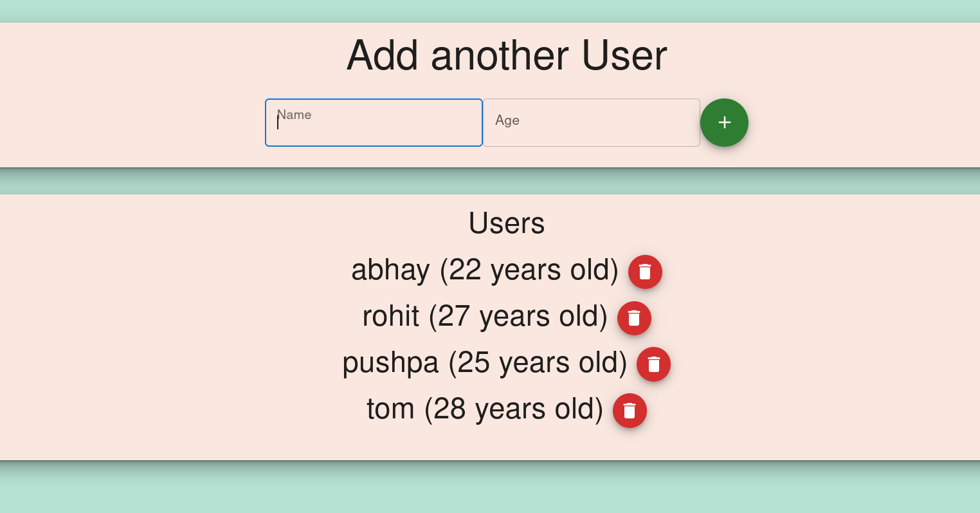Select the name "pushpa" in the list
This screenshot has width=980, height=513.
390,362
